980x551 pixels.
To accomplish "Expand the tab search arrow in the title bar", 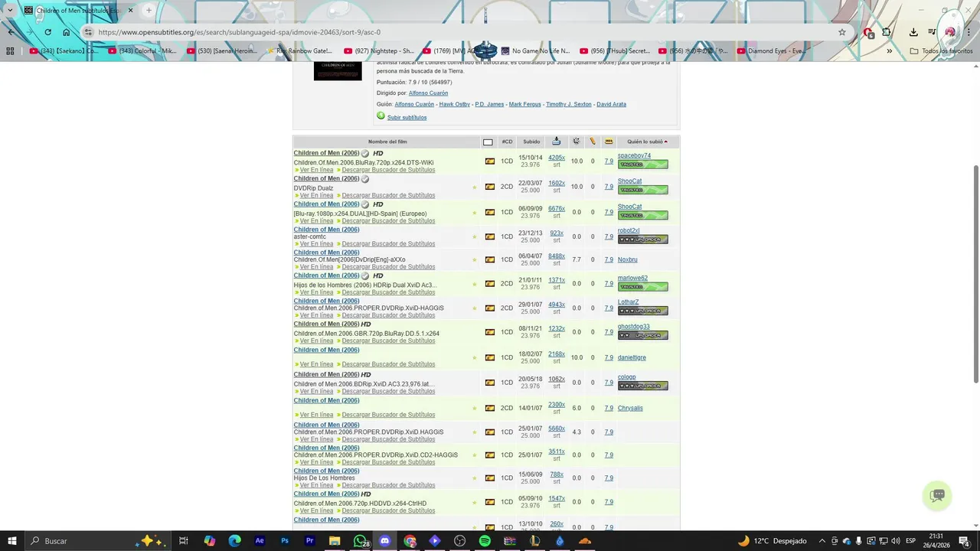I will tap(10, 11).
